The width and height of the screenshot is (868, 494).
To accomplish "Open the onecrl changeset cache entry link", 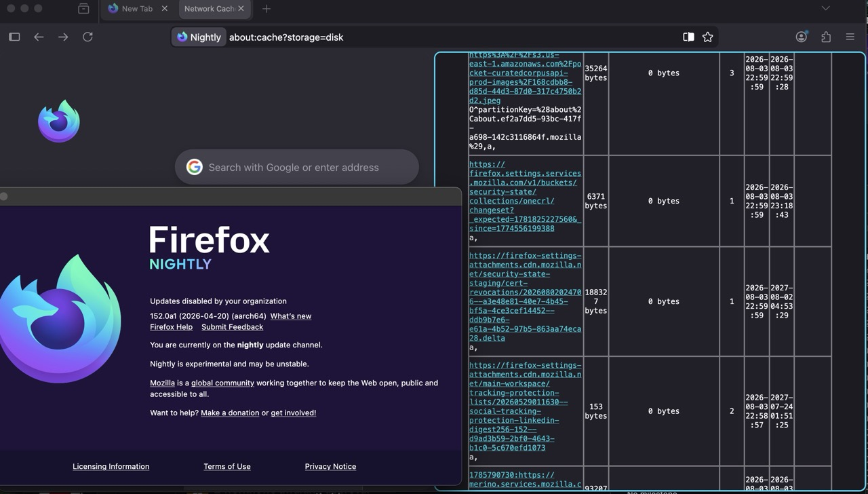I will (525, 196).
